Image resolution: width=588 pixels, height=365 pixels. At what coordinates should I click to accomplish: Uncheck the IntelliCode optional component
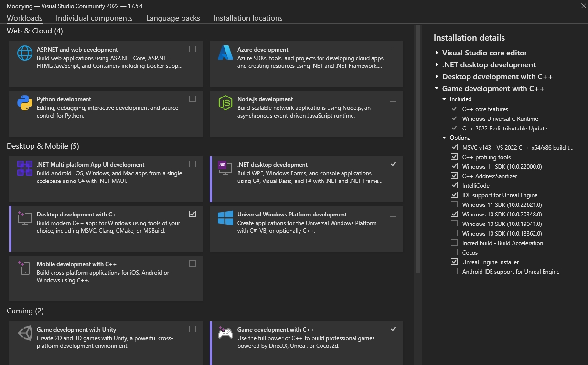coord(454,185)
